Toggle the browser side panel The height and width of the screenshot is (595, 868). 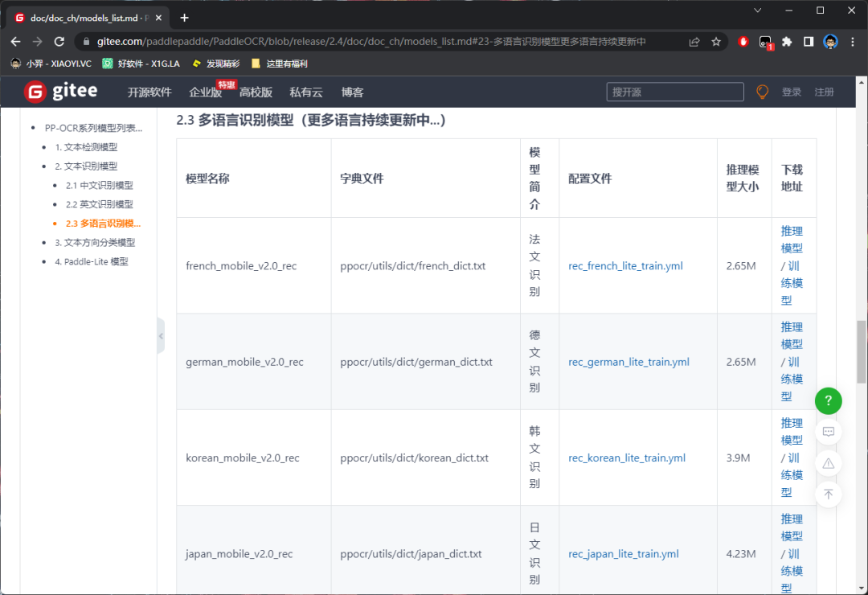click(809, 42)
